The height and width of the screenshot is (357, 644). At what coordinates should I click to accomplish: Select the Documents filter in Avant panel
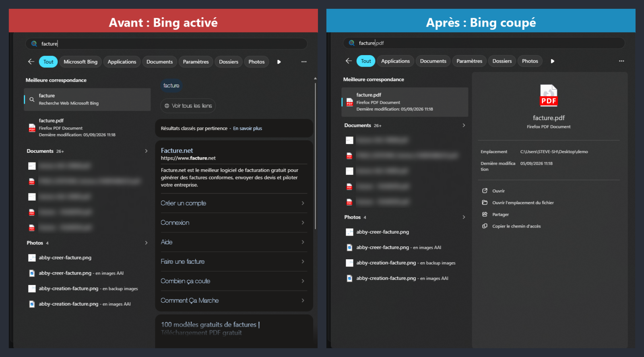pos(159,62)
